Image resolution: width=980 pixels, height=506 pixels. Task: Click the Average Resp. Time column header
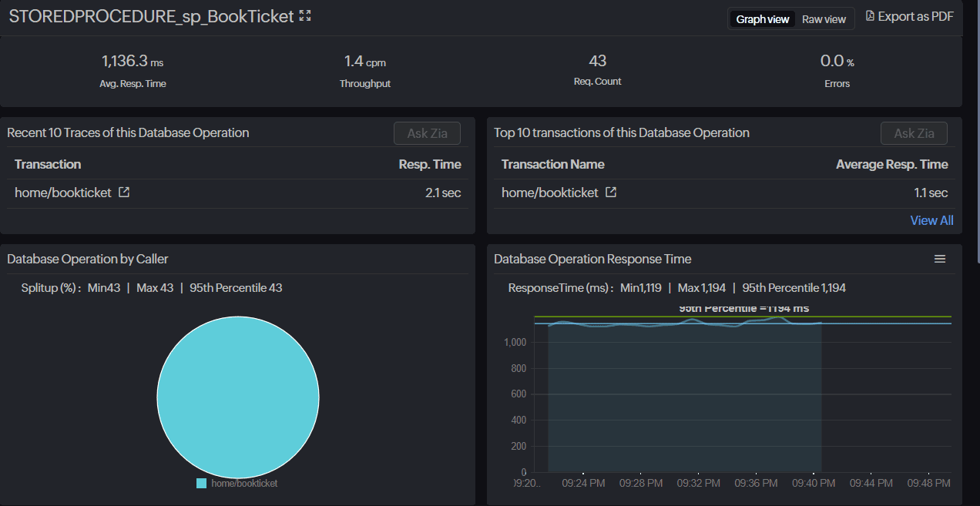click(x=891, y=164)
